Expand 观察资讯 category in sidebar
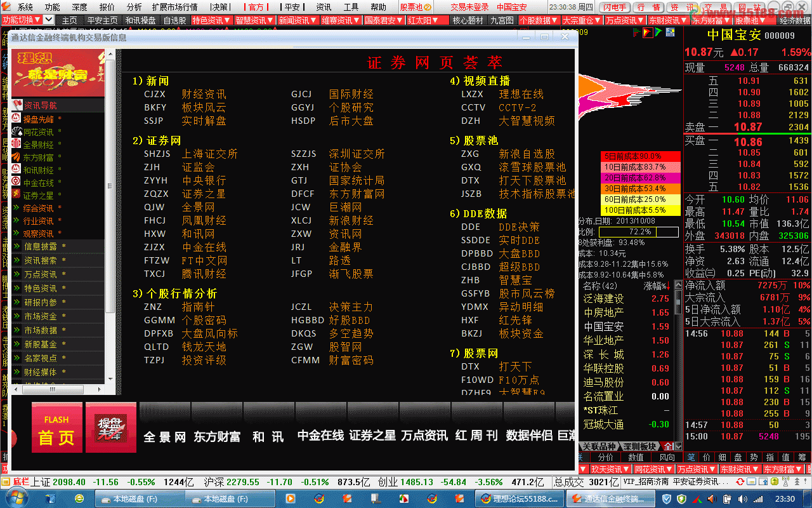812x508 pixels. (38, 234)
